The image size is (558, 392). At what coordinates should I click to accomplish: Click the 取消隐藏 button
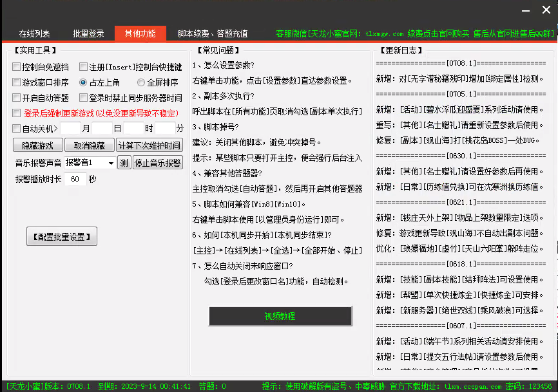coord(90,145)
